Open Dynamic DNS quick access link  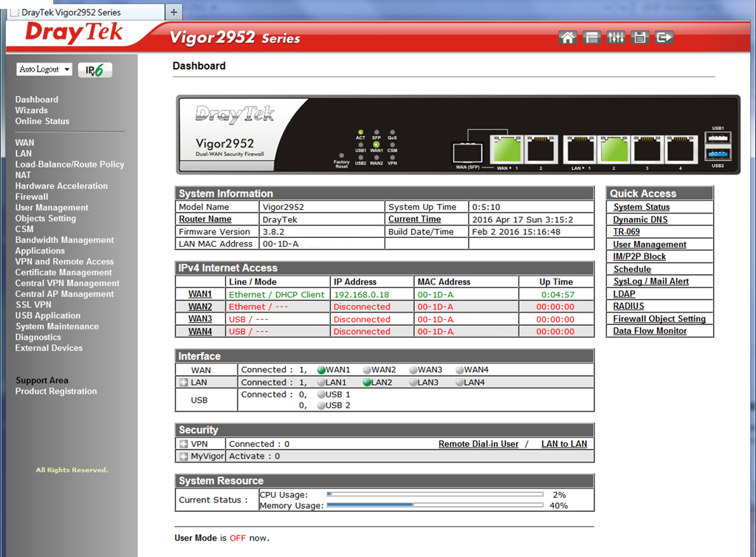click(x=640, y=219)
